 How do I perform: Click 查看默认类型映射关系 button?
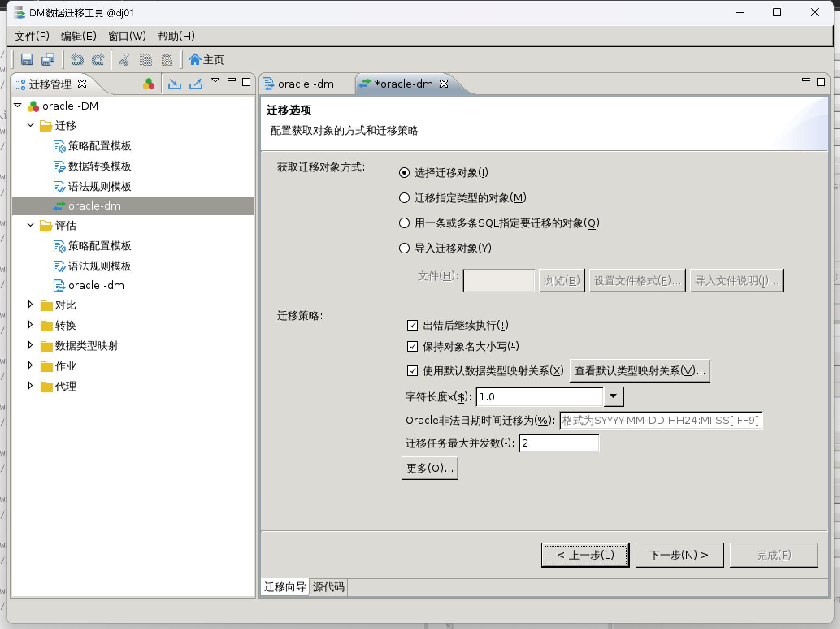(x=640, y=371)
